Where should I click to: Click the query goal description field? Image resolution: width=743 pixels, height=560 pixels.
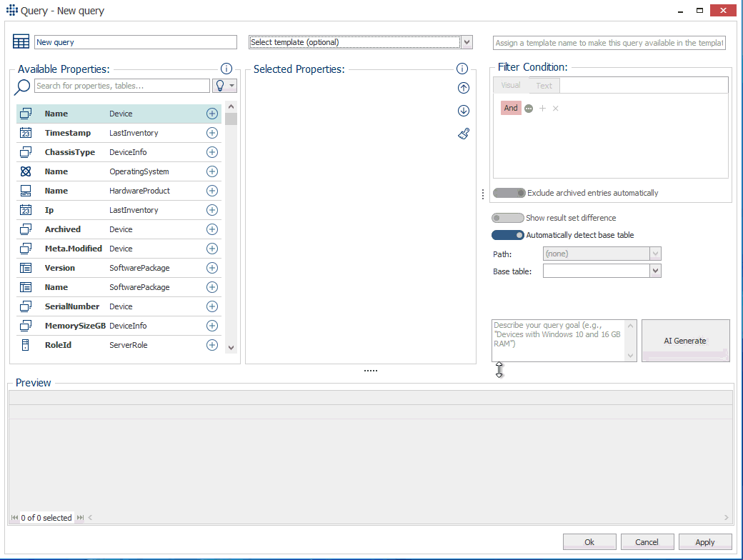pyautogui.click(x=558, y=340)
